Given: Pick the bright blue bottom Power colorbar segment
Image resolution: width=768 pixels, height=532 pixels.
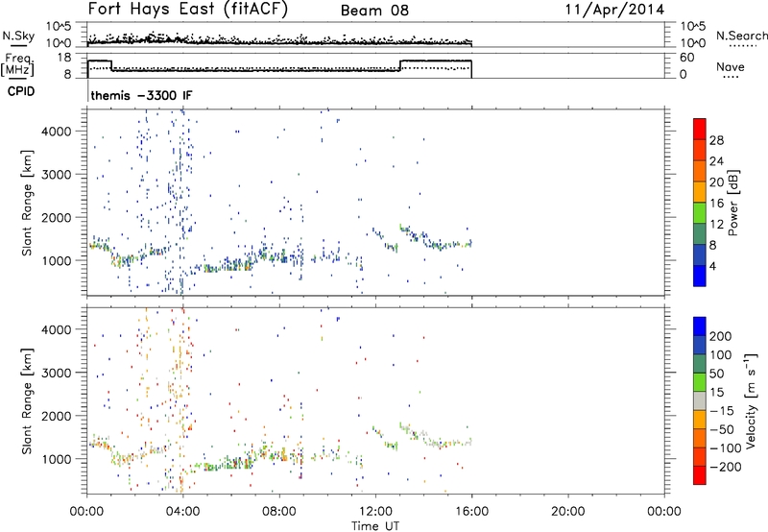Looking at the screenshot, I should tap(700, 276).
